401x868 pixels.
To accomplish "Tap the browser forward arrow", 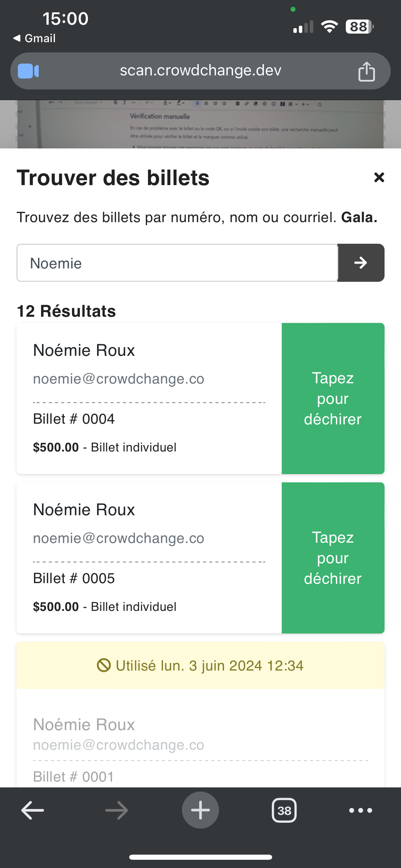I will 117,810.
